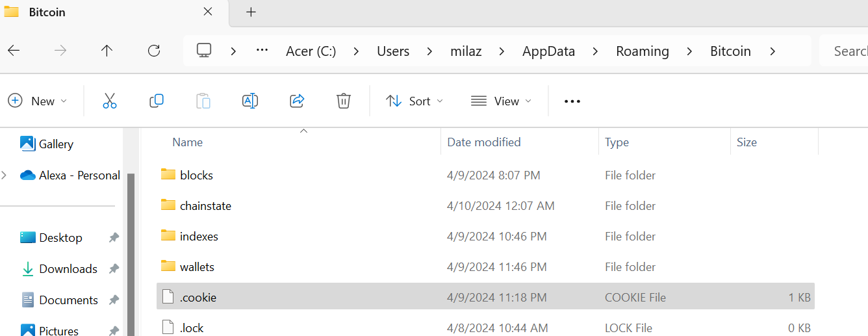868x336 pixels.
Task: Open the See more ellipsis menu
Action: (x=572, y=101)
